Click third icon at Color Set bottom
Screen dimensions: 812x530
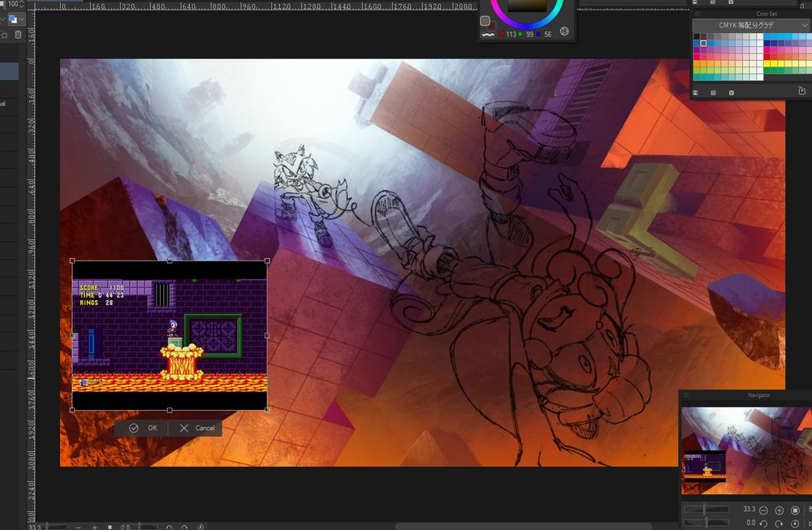tap(732, 93)
